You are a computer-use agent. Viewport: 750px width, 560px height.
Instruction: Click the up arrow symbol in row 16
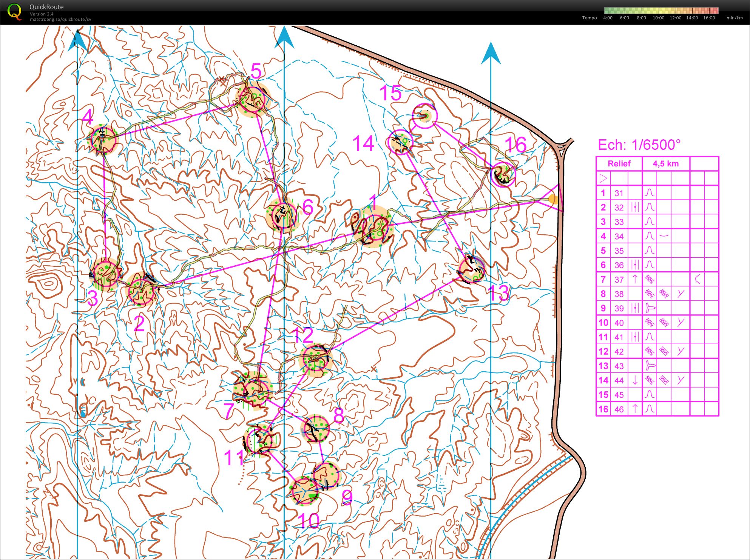pos(635,409)
